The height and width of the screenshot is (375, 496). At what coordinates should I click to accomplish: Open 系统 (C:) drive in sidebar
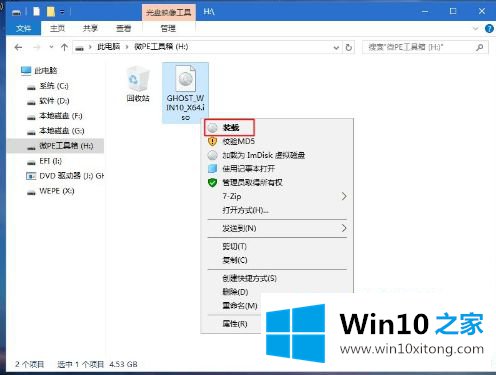(x=53, y=86)
